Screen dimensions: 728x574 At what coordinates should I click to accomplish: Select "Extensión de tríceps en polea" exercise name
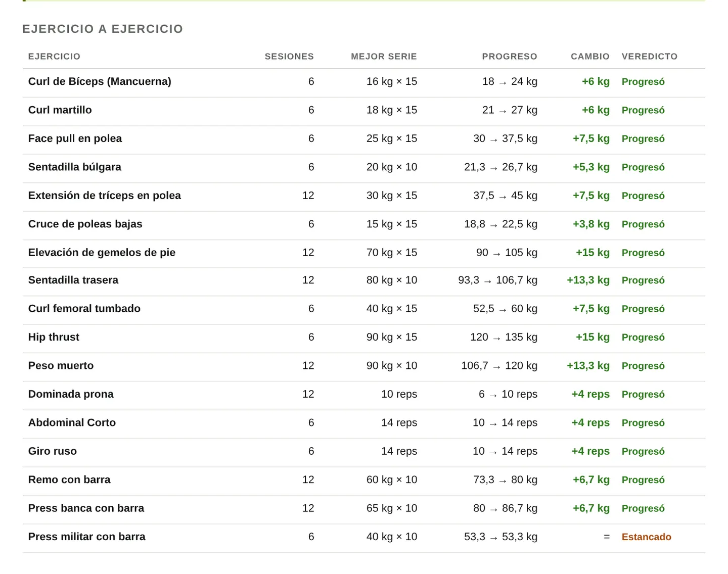coord(105,196)
